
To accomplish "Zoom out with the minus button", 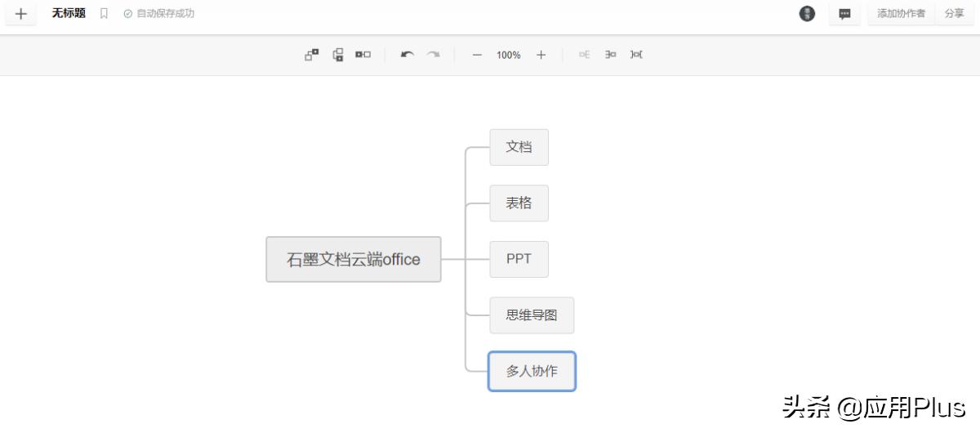I will pyautogui.click(x=477, y=55).
